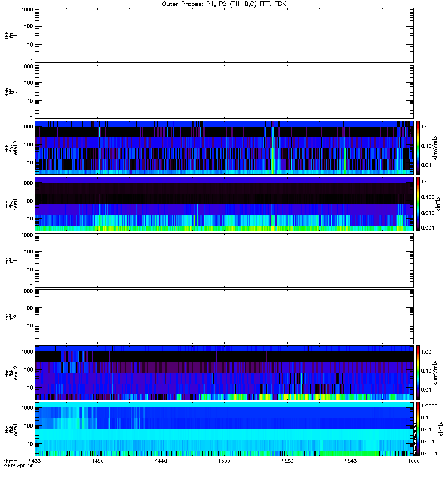The height and width of the screenshot is (478, 448).
Task: Click the hhmm axis units label
Action: point(10,461)
